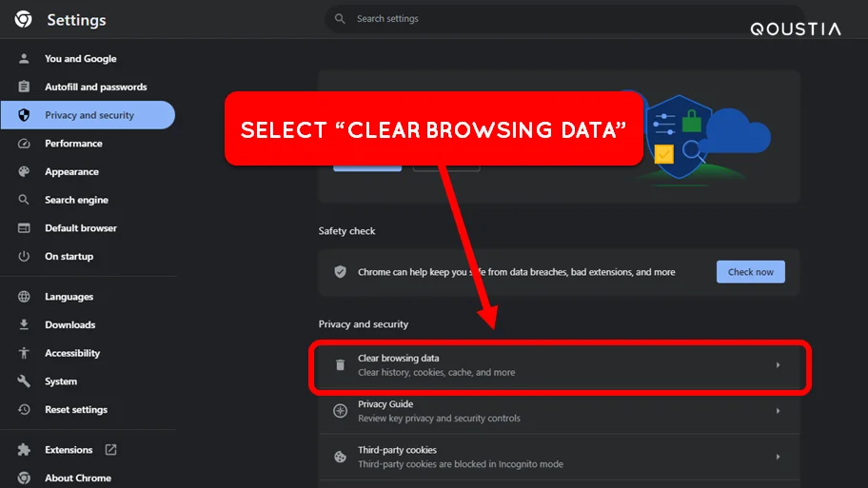Viewport: 868px width, 488px height.
Task: Click the wrench icon next to System
Action: 24,381
